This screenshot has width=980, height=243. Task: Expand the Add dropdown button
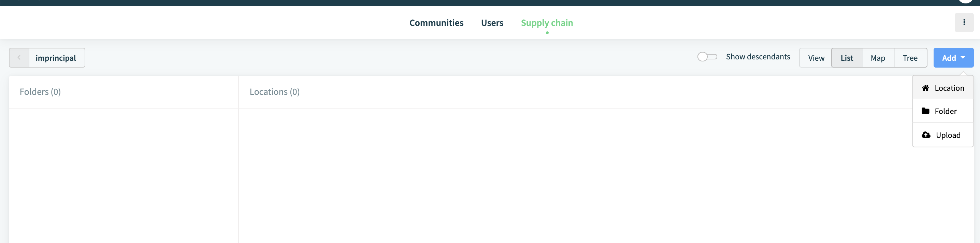(x=953, y=58)
